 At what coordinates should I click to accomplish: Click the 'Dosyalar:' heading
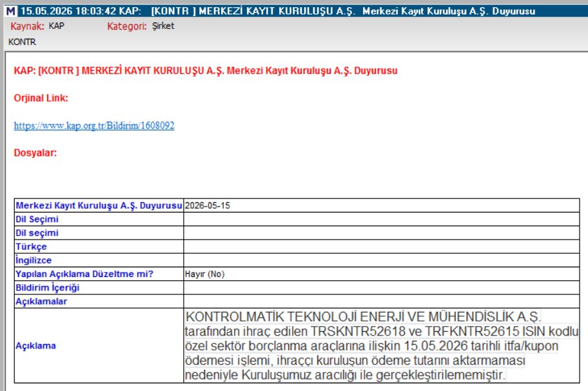pyautogui.click(x=35, y=153)
